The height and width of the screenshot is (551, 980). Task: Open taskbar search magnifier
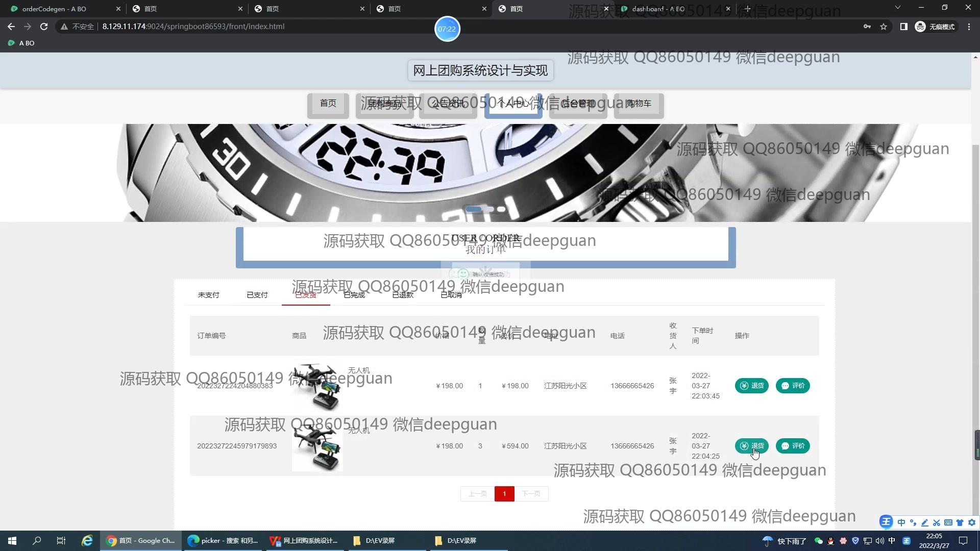[x=37, y=541]
